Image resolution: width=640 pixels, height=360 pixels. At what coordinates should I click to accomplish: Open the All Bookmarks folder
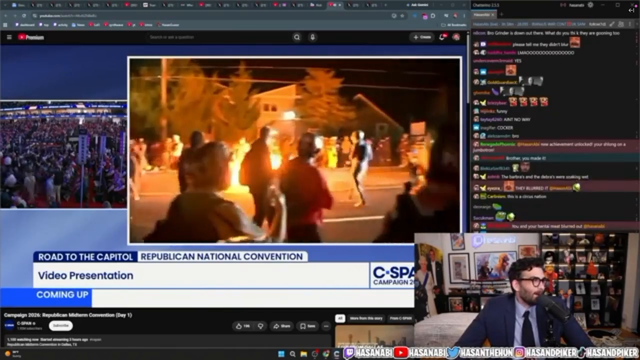pos(454,25)
